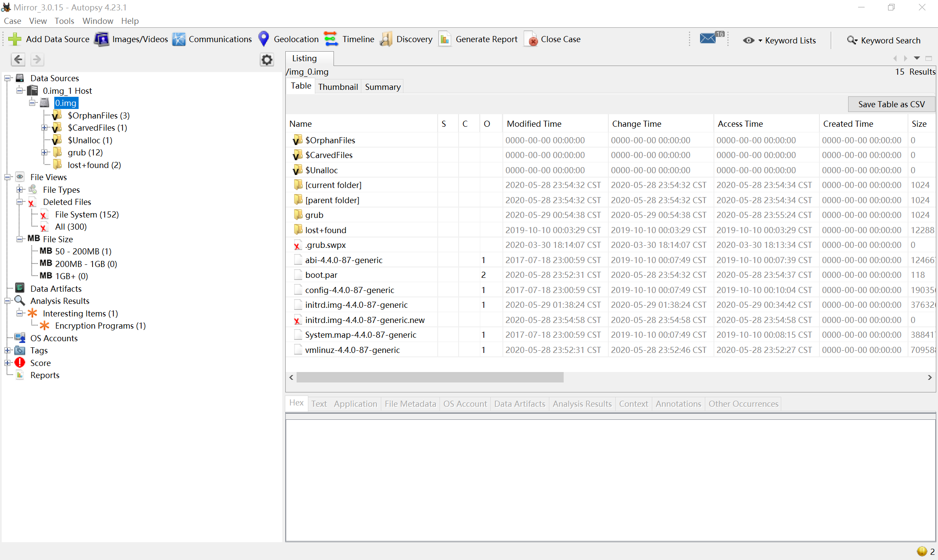The height and width of the screenshot is (560, 938).
Task: Open the Images/Videos gallery
Action: [132, 39]
